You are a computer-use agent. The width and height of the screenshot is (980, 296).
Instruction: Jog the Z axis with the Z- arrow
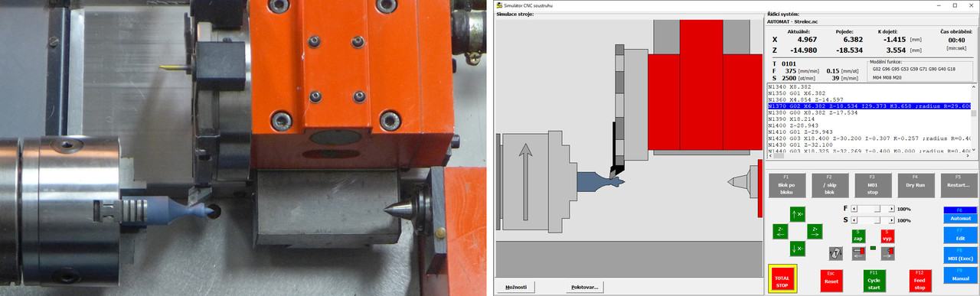(780, 231)
